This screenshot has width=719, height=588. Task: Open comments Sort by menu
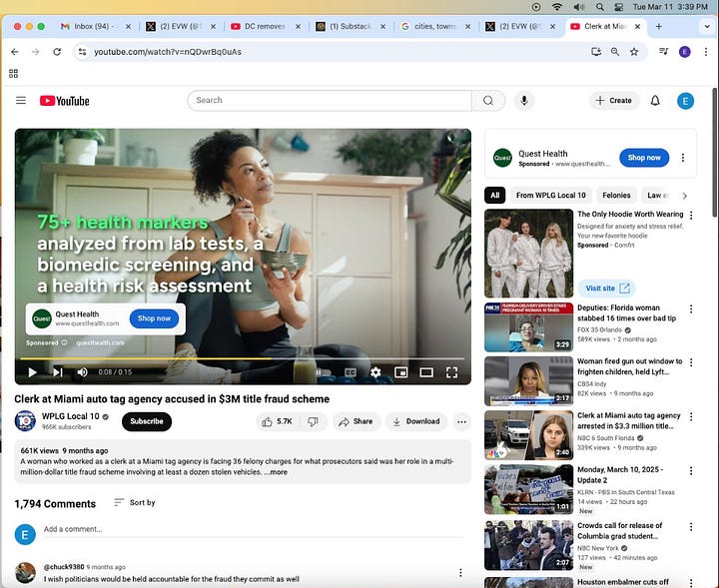click(135, 503)
